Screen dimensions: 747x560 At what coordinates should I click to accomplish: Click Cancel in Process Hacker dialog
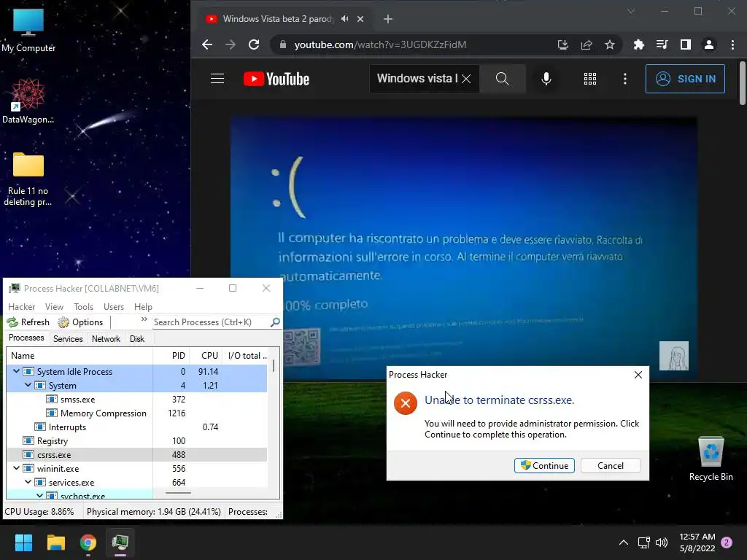[x=611, y=466]
